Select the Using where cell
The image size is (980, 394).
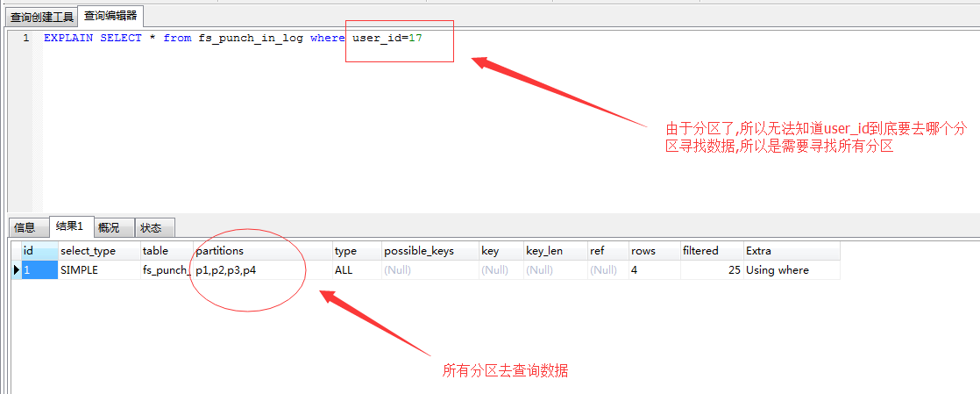click(x=792, y=270)
